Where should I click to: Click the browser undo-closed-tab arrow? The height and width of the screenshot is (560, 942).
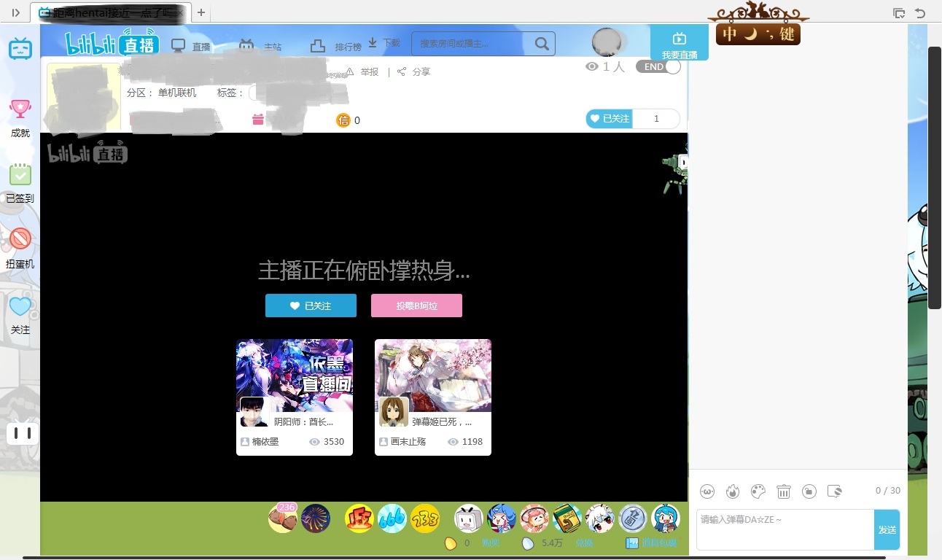pyautogui.click(x=920, y=12)
